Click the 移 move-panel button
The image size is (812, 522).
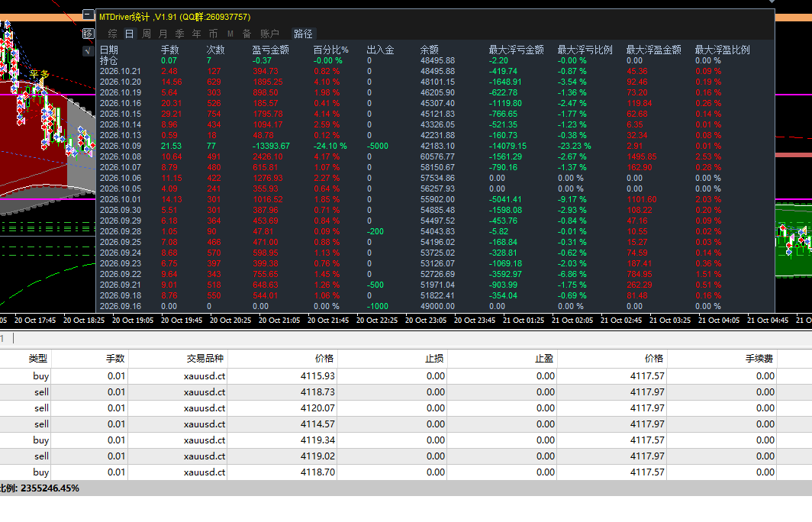(89, 34)
